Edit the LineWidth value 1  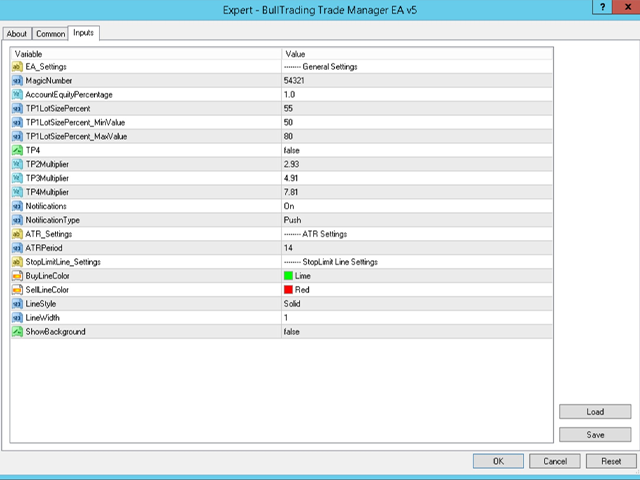tap(417, 318)
